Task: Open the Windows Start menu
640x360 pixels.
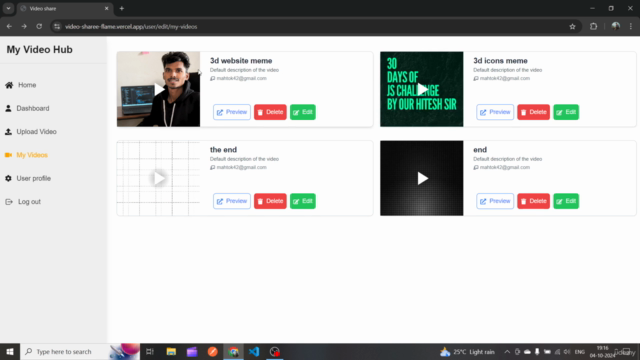Action: pos(10,351)
